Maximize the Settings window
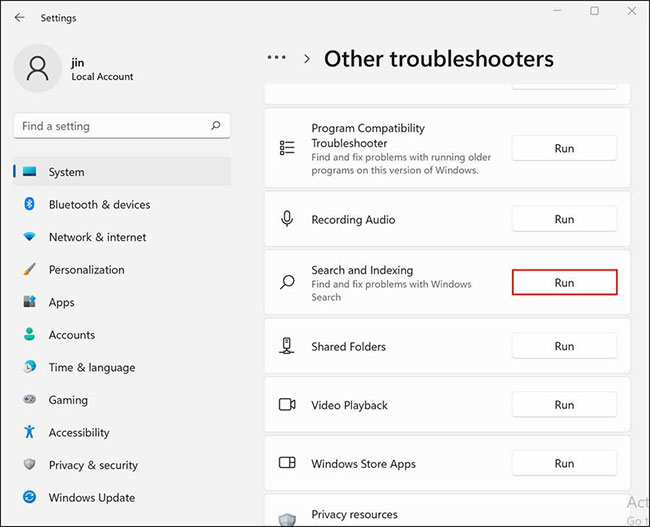This screenshot has width=650, height=527. click(594, 11)
